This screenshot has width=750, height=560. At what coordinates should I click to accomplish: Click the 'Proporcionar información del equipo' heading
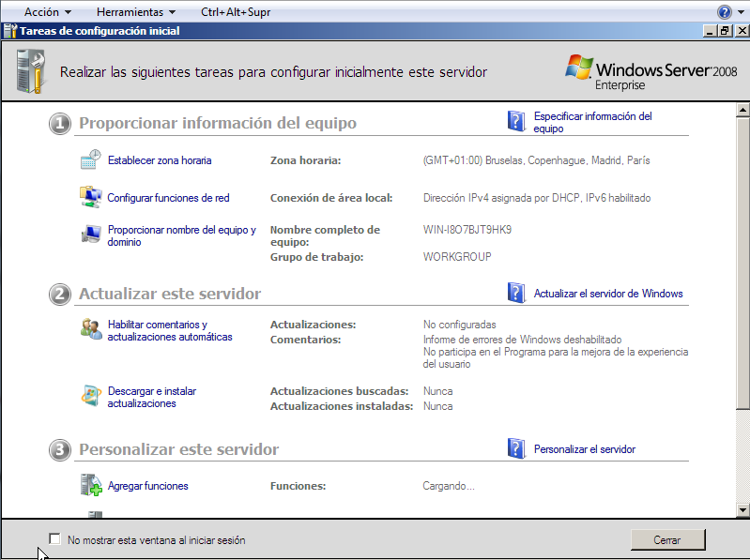(218, 123)
